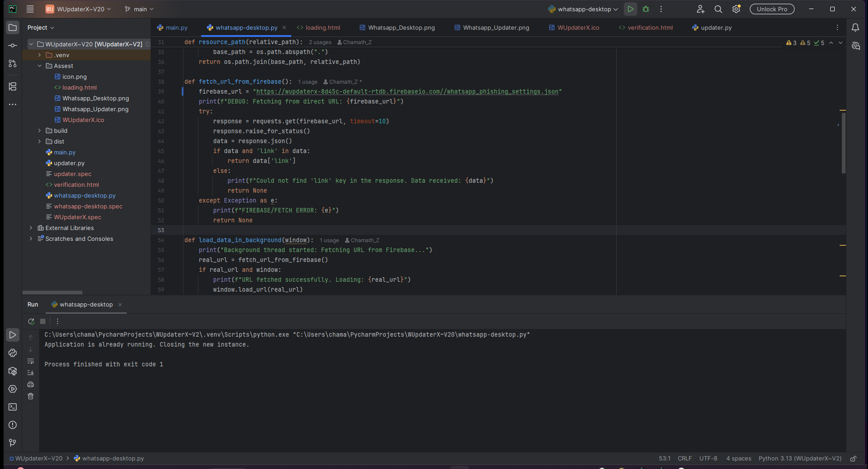
Task: Stop process square button in Run panel
Action: pos(43,321)
